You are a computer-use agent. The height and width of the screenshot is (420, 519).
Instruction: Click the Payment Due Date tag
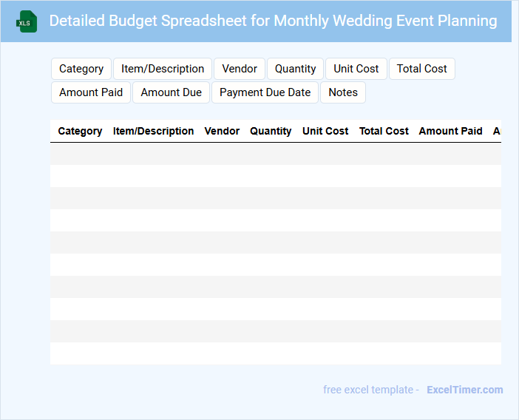click(265, 92)
